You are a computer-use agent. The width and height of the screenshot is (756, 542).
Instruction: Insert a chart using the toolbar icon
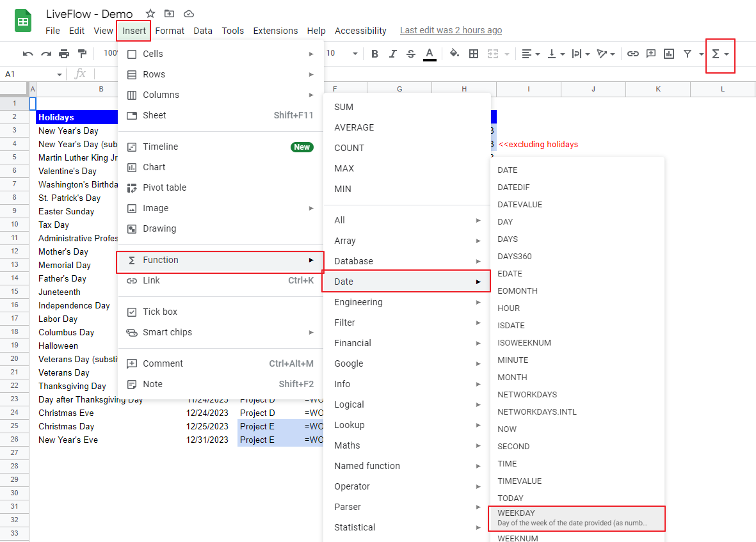tap(668, 54)
